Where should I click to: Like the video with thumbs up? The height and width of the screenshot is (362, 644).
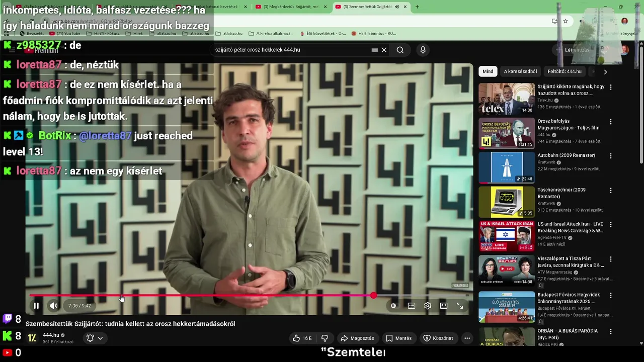pyautogui.click(x=302, y=338)
